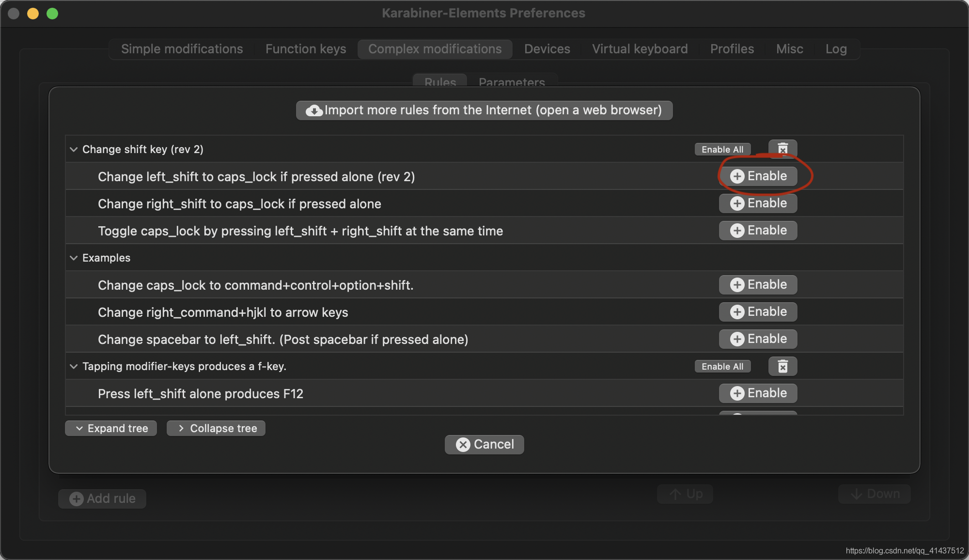The image size is (969, 560).
Task: Click plus icon for right_command+hjkl arrow keys
Action: point(737,312)
